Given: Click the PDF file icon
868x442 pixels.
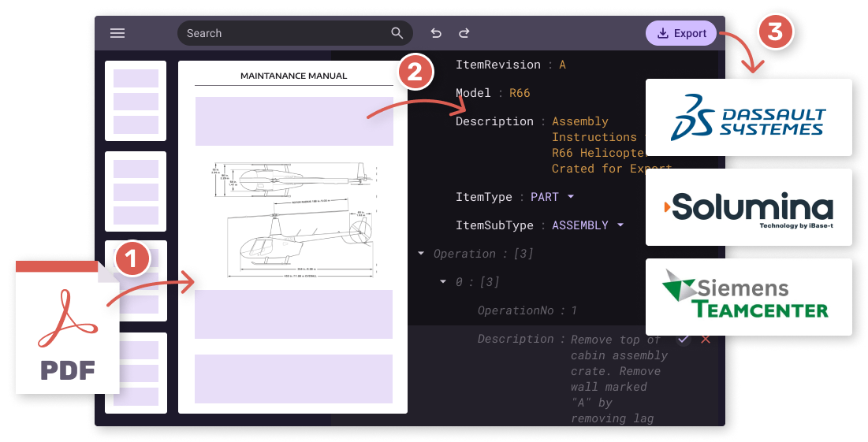Looking at the screenshot, I should [x=67, y=328].
